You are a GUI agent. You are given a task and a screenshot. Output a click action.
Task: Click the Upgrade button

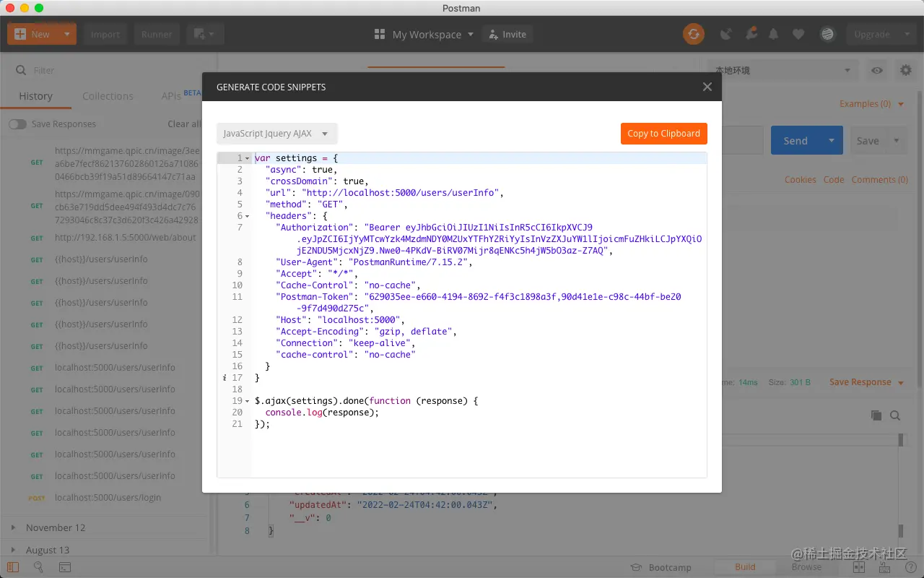click(x=871, y=34)
